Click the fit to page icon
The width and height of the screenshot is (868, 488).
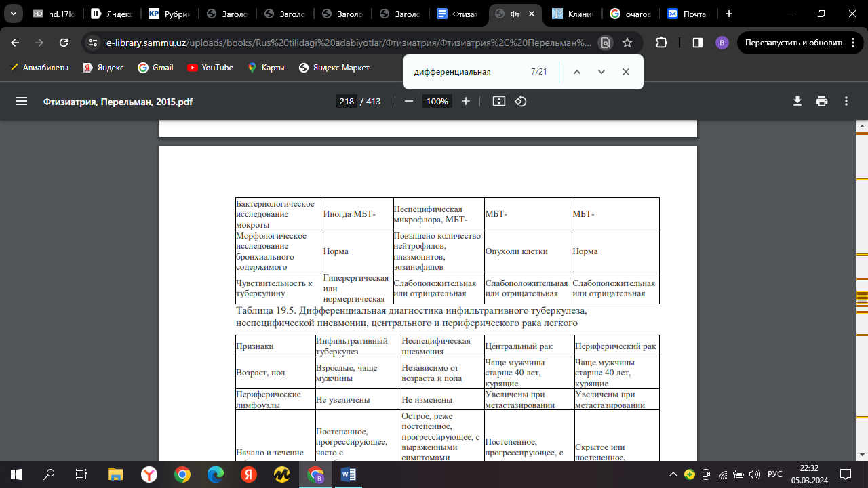[499, 101]
